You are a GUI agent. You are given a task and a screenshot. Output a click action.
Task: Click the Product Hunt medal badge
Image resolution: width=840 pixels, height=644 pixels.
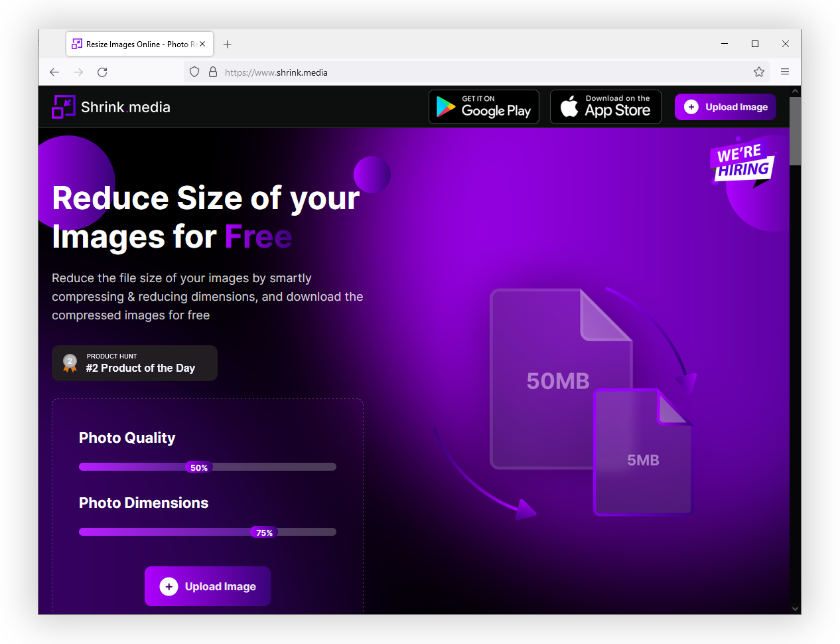pyautogui.click(x=70, y=362)
